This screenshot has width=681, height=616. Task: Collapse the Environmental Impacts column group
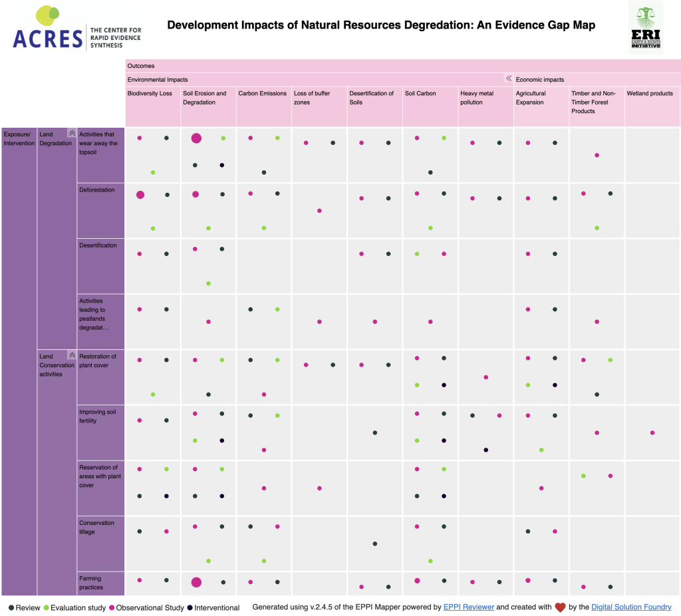508,78
